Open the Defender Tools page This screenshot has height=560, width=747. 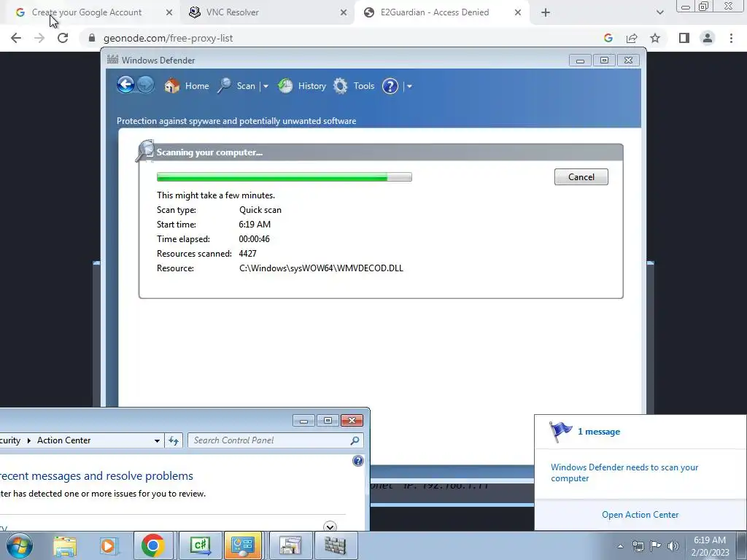354,86
